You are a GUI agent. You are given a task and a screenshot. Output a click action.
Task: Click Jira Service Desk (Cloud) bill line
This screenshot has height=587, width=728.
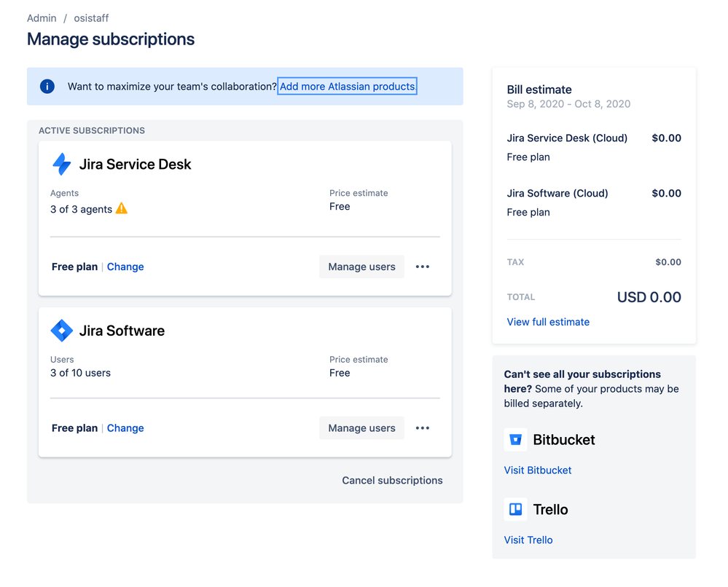(567, 138)
